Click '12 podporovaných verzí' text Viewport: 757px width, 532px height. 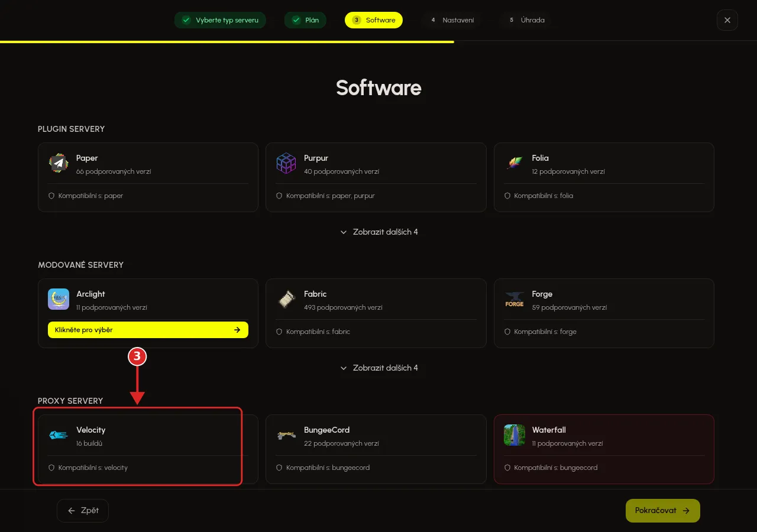tap(568, 171)
